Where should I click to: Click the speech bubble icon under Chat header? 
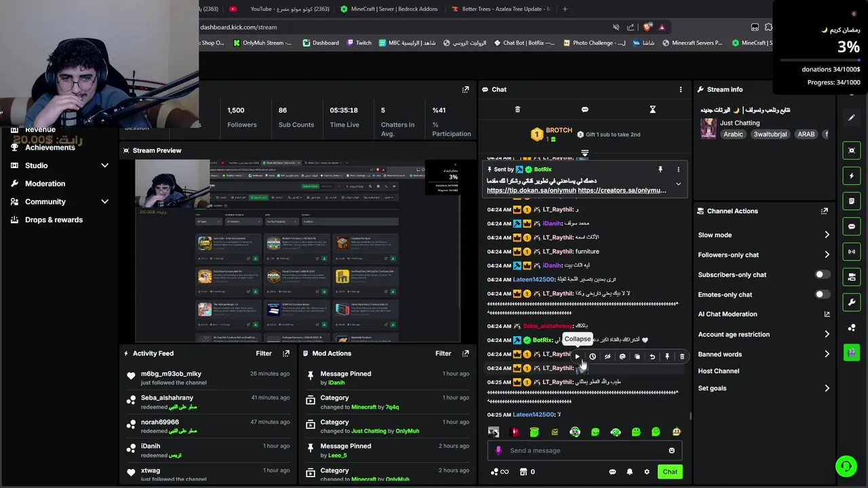[585, 109]
